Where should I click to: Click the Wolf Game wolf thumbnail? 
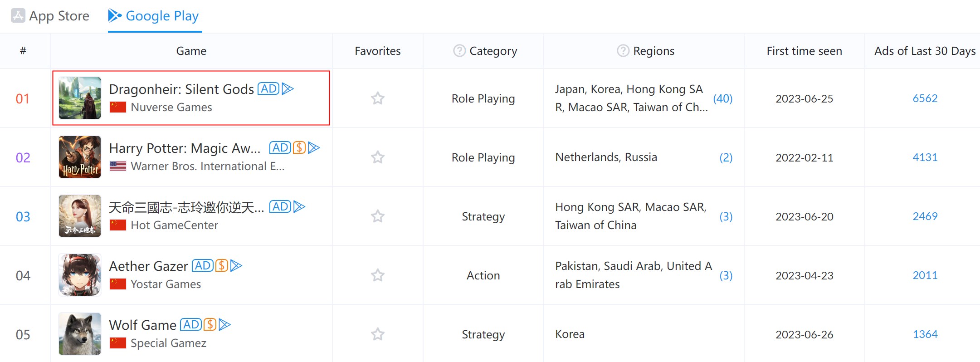point(80,334)
